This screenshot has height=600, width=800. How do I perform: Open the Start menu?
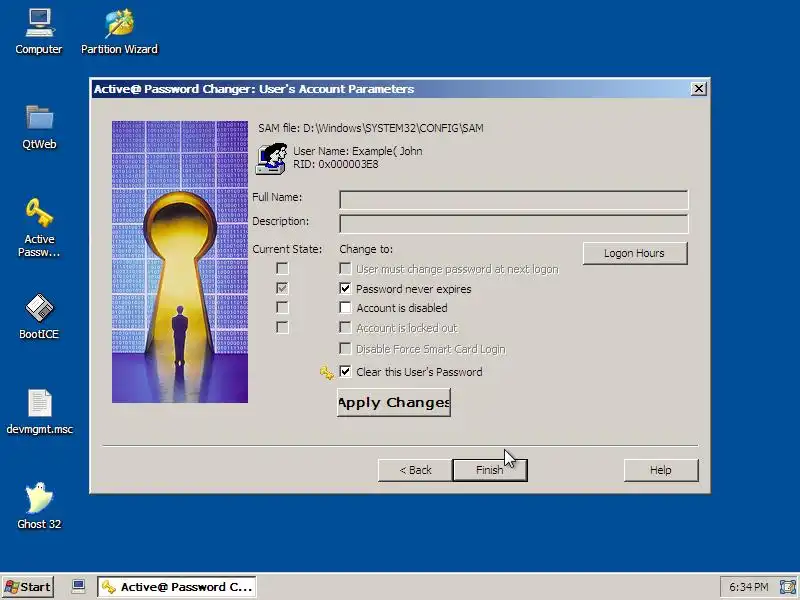pos(28,587)
